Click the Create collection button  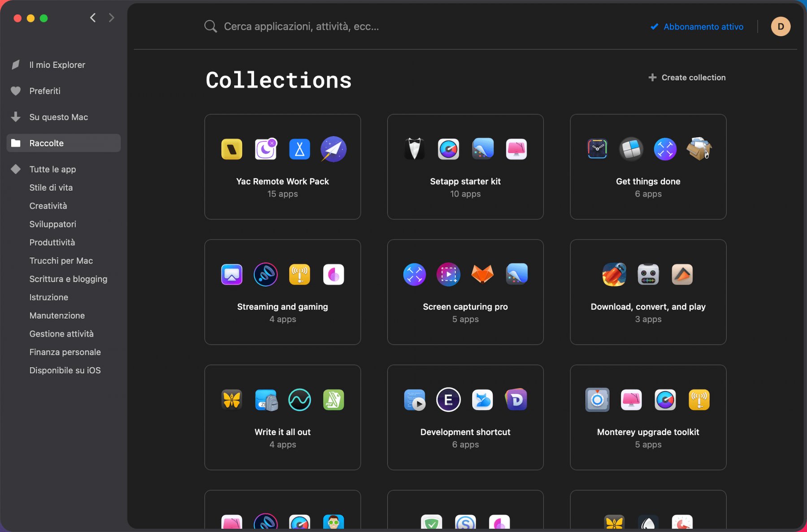coord(687,78)
